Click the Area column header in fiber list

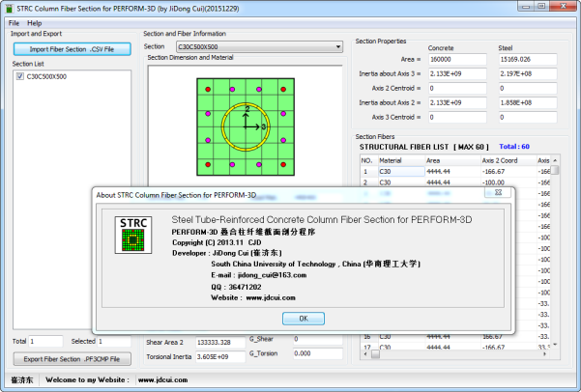(x=452, y=160)
